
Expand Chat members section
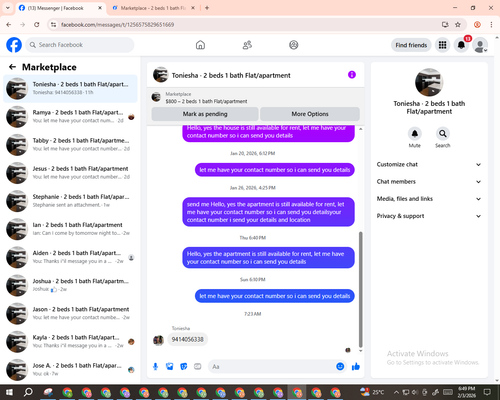pos(429,182)
